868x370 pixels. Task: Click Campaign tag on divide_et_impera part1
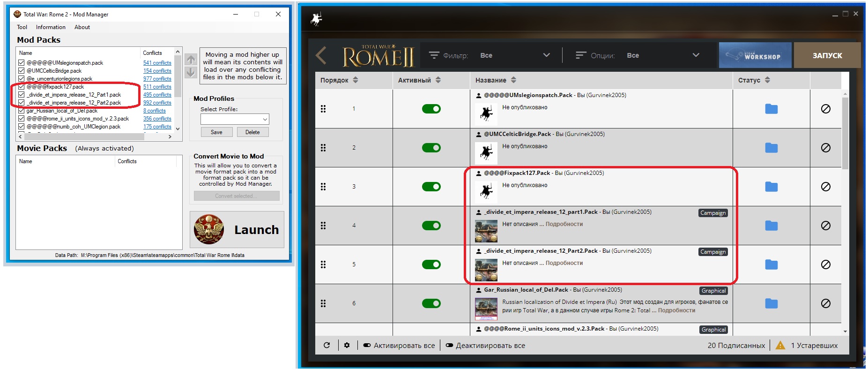[713, 213]
